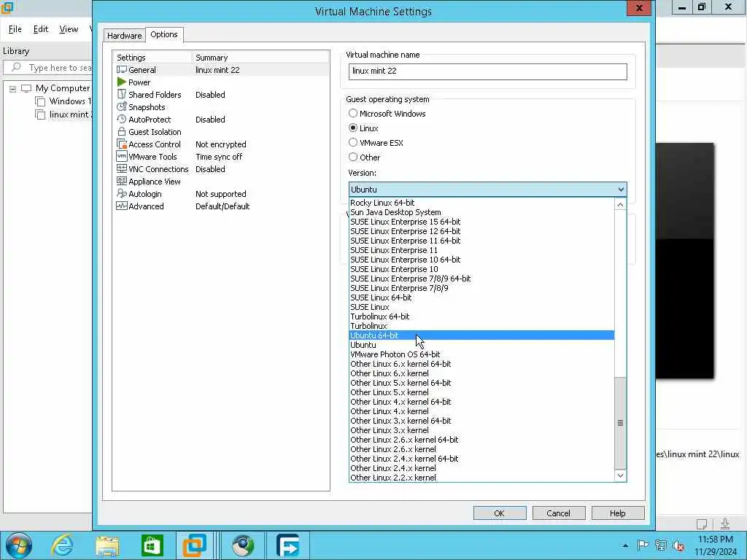Screen dimensions: 747x560
Task: Click the Summary column header
Action: pos(260,57)
